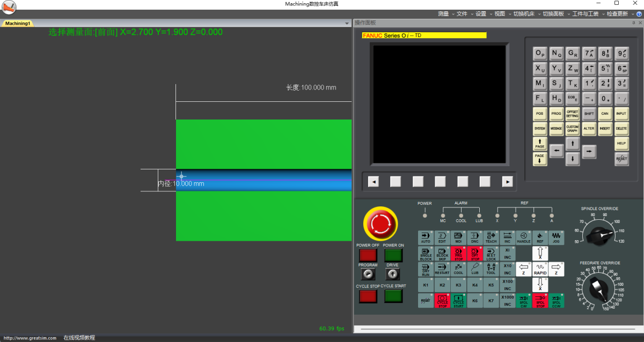This screenshot has width=644, height=342.
Task: Switch to EDIT mode key
Action: pyautogui.click(x=442, y=238)
